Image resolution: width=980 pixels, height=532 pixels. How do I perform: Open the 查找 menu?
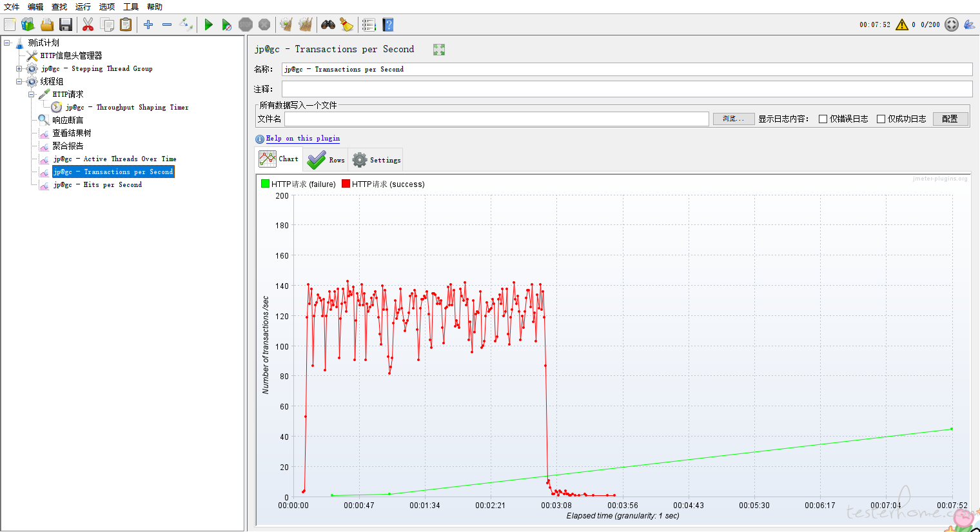tap(59, 6)
